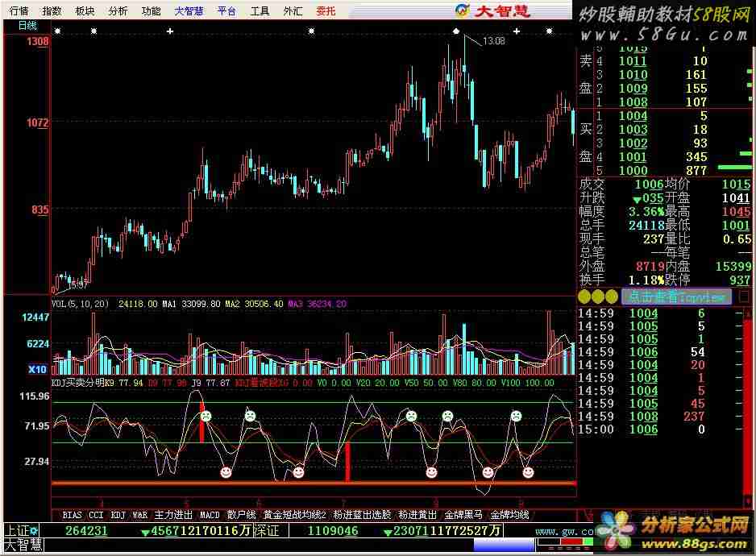Viewport: 756px width, 556px height.
Task: Click the 最高 value 1045
Action: click(x=736, y=211)
